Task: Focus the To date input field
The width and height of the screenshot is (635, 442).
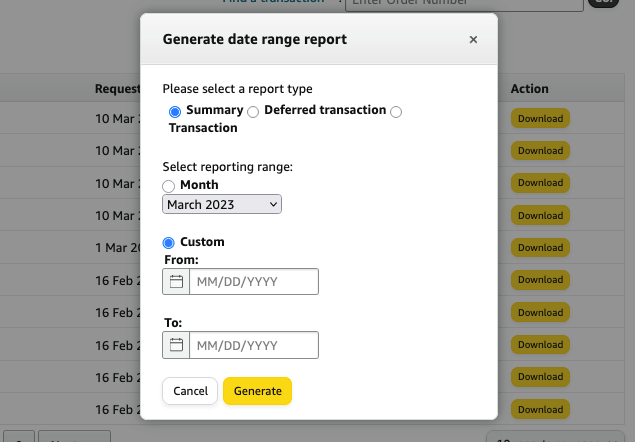Action: [253, 345]
